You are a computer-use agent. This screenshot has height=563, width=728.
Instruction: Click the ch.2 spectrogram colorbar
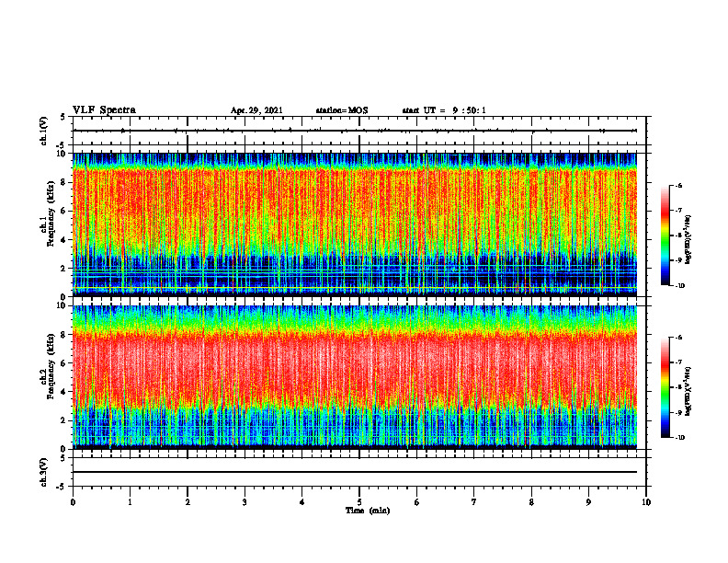click(665, 387)
